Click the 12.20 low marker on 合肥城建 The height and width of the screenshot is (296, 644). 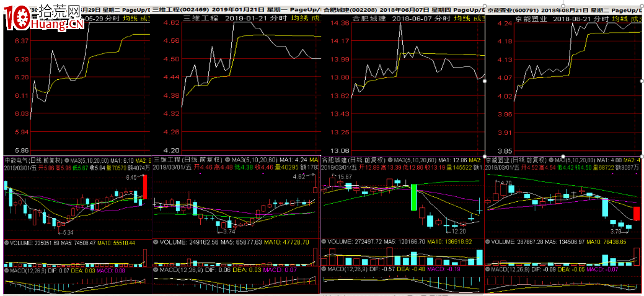[x=458, y=232]
